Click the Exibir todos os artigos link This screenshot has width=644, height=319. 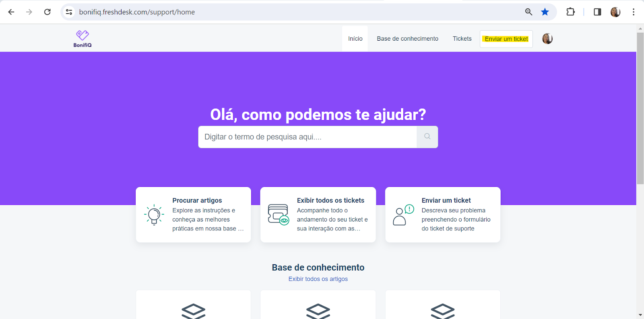point(318,279)
